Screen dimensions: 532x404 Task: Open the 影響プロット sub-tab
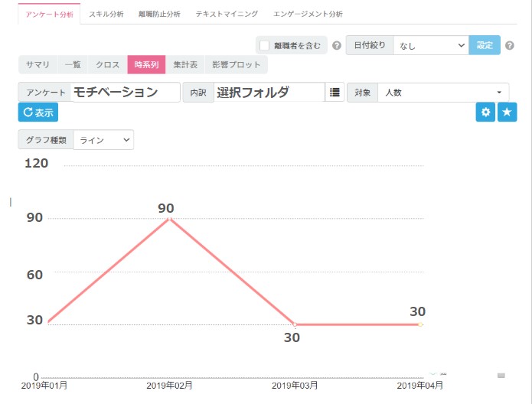click(x=236, y=65)
